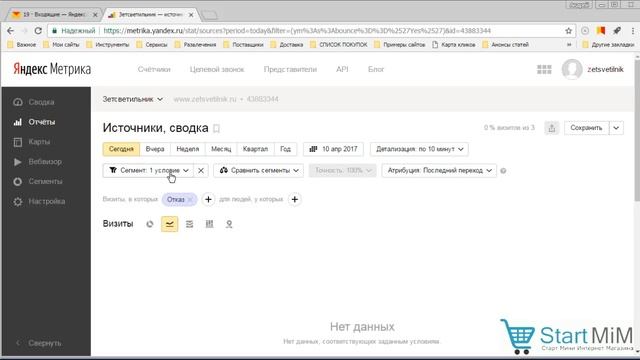Screen dimensions: 640x360
Task: Click bookmark icon next to report title
Action: coord(216,129)
